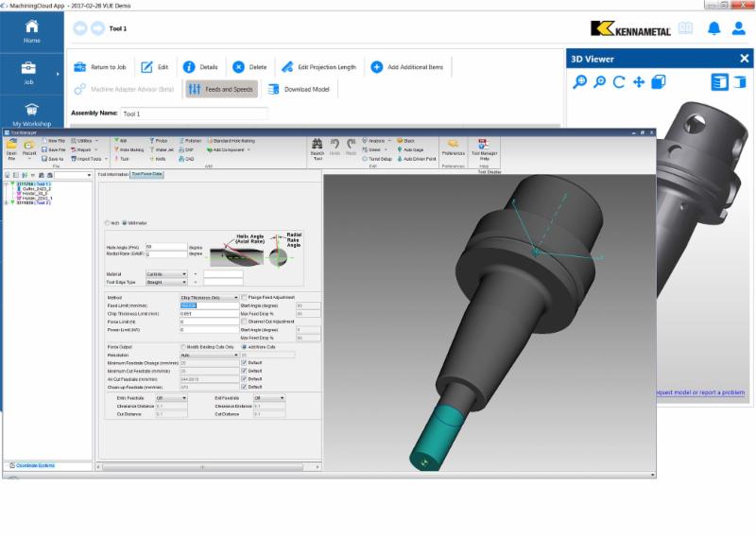The image size is (756, 540).
Task: Open the notifications bell icon
Action: click(x=713, y=28)
